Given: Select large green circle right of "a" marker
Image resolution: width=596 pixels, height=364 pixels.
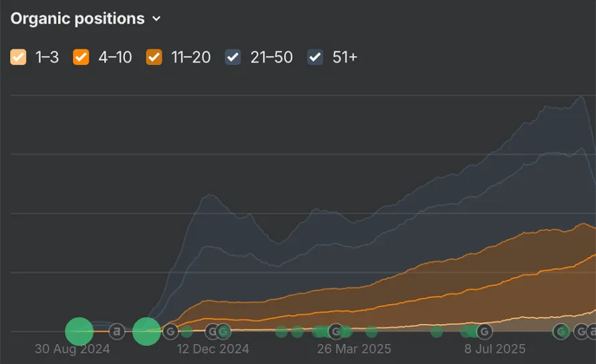Looking at the screenshot, I should [146, 331].
